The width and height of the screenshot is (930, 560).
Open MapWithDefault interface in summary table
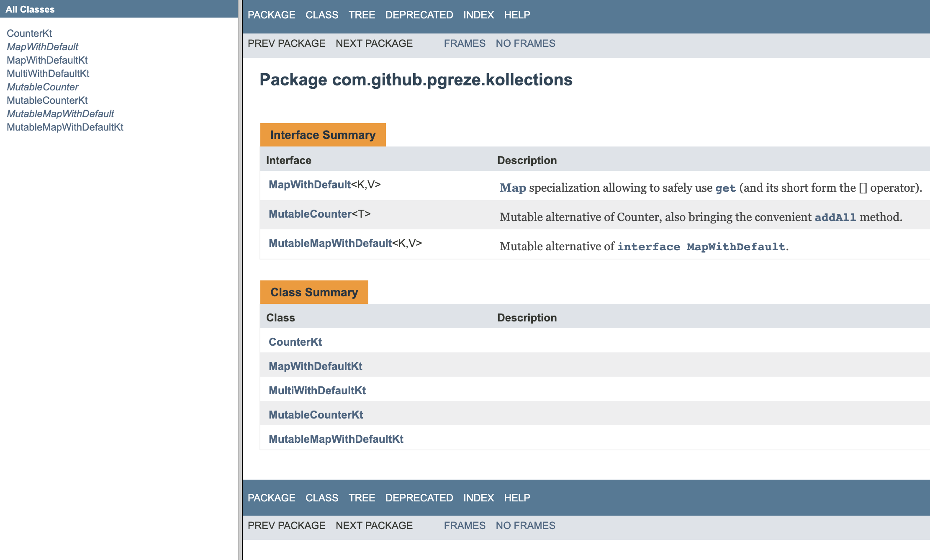tap(310, 185)
